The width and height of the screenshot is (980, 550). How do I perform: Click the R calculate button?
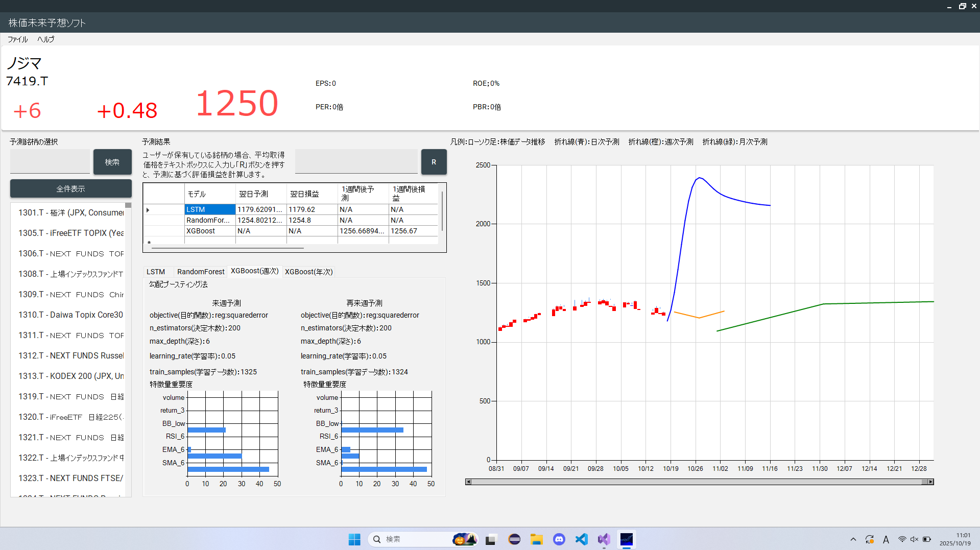[x=434, y=162]
